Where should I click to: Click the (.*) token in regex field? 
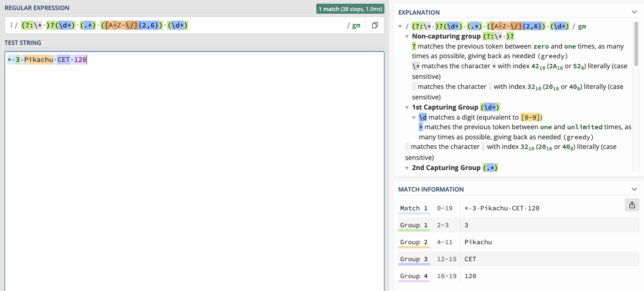pos(87,26)
